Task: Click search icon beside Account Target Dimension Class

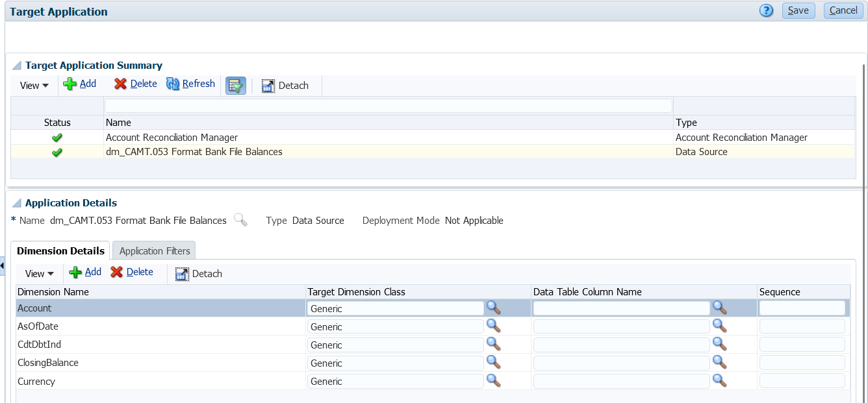Action: 493,308
